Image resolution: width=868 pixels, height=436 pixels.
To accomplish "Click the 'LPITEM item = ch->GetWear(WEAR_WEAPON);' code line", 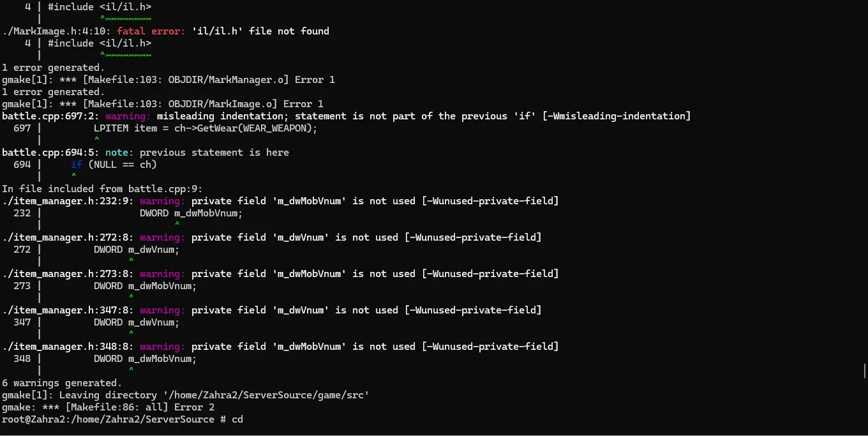I will (x=206, y=128).
